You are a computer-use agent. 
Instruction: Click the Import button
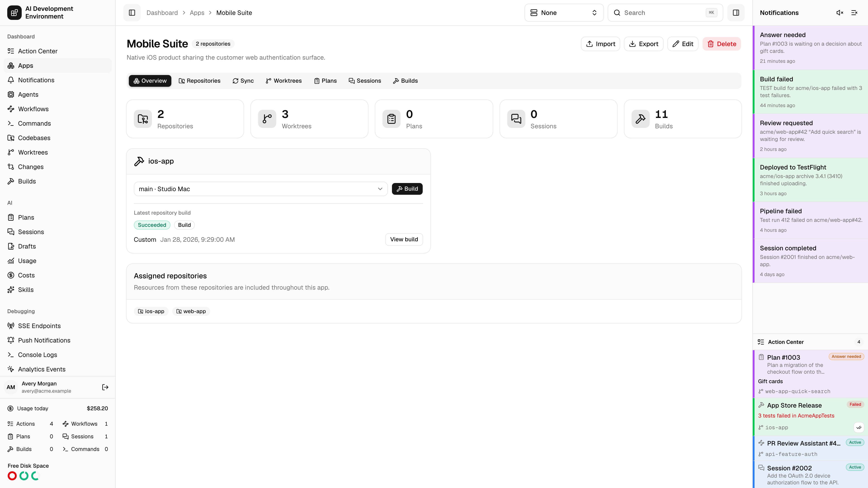(x=600, y=44)
